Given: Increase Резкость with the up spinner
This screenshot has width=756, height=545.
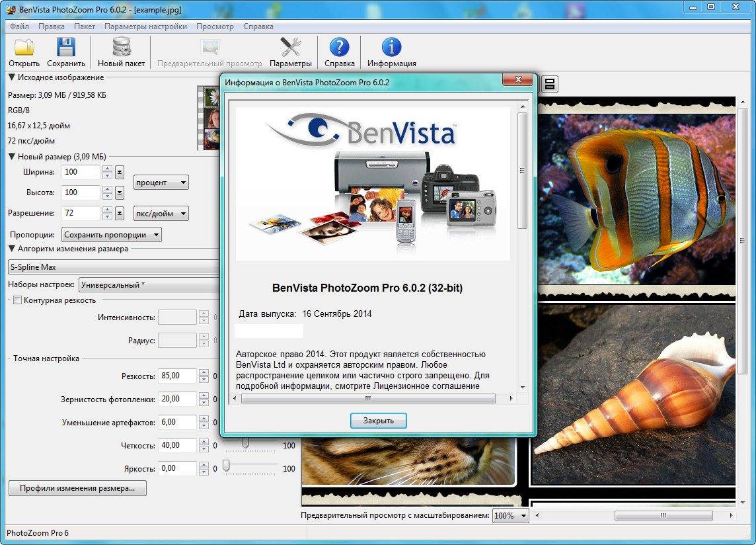Looking at the screenshot, I should 204,372.
